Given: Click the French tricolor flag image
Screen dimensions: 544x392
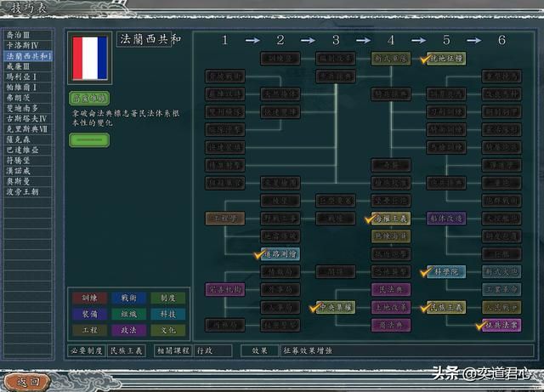Looking at the screenshot, I should pos(90,59).
